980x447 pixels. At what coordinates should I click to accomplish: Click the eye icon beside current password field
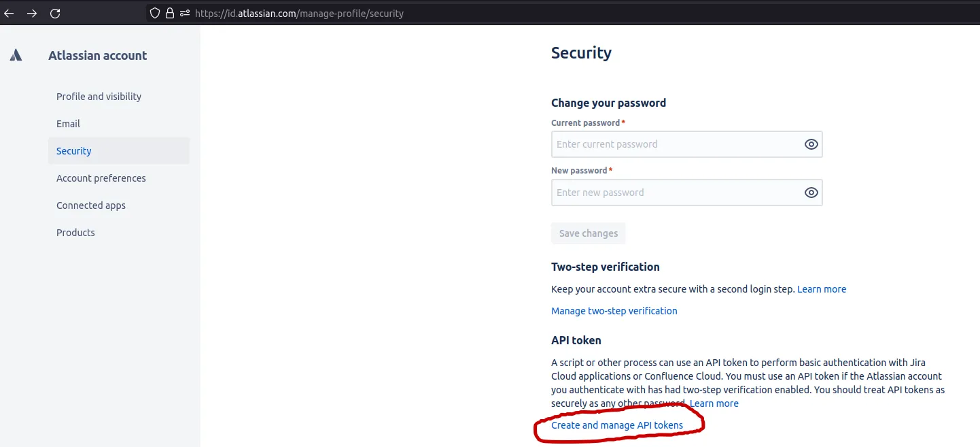[810, 144]
